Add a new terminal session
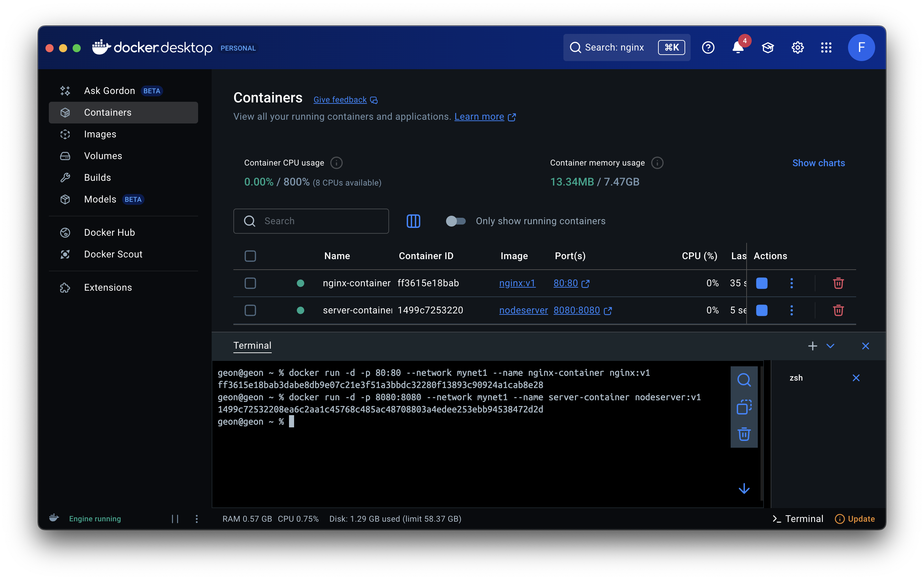The height and width of the screenshot is (580, 924). (812, 346)
